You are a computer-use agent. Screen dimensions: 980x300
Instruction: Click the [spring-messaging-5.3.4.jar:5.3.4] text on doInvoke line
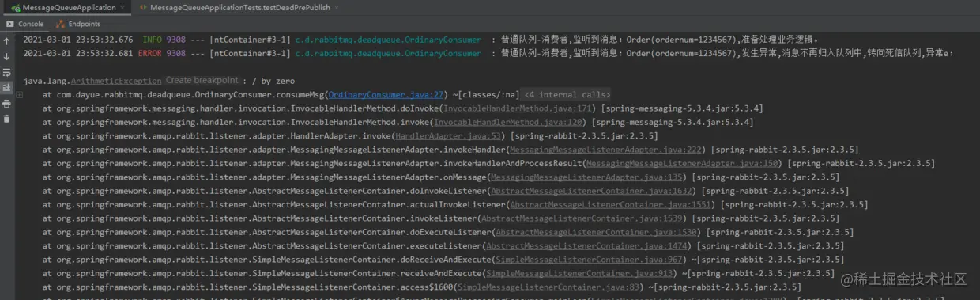coord(682,108)
